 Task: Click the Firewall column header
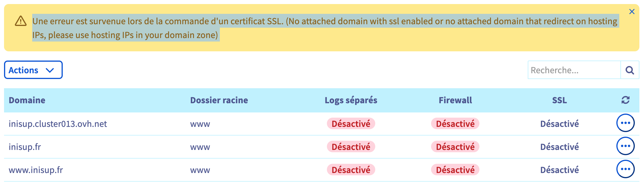tap(455, 100)
